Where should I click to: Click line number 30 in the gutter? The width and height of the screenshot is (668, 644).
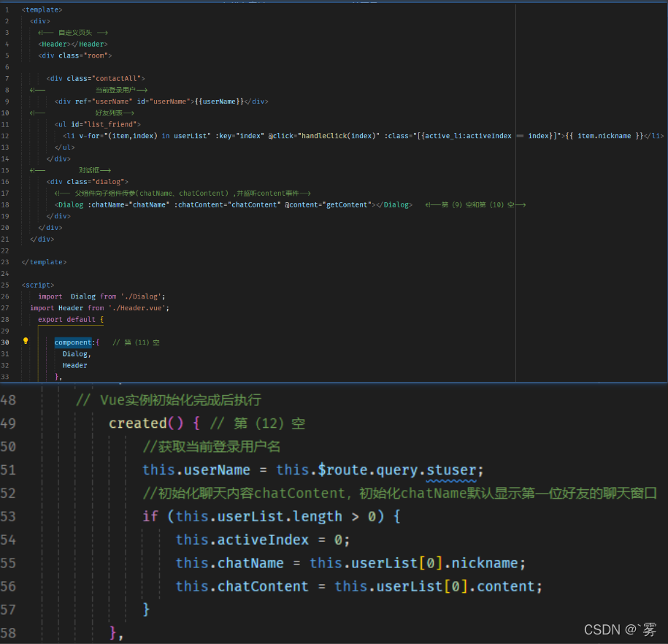[5, 342]
